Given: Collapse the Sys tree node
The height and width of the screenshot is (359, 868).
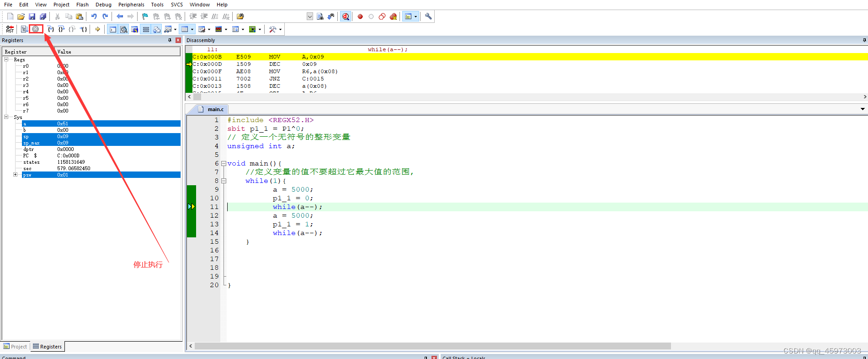Looking at the screenshot, I should pyautogui.click(x=6, y=117).
